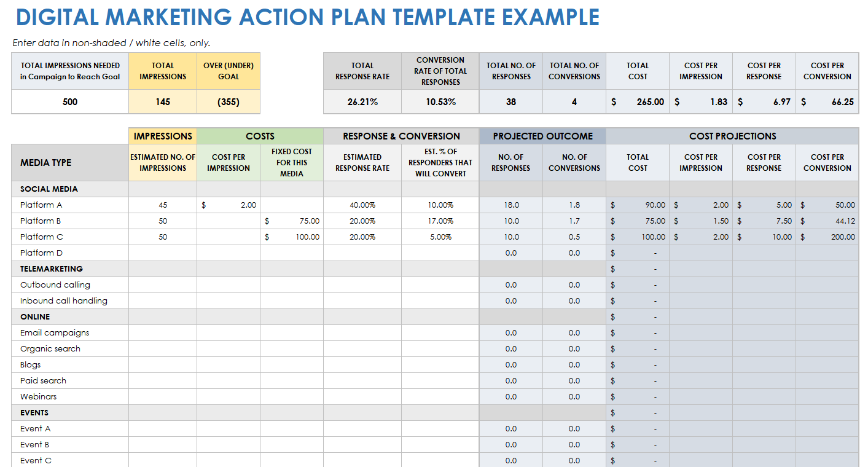Image resolution: width=868 pixels, height=467 pixels.
Task: Click the empty Platform D impressions cell
Action: tap(163, 253)
